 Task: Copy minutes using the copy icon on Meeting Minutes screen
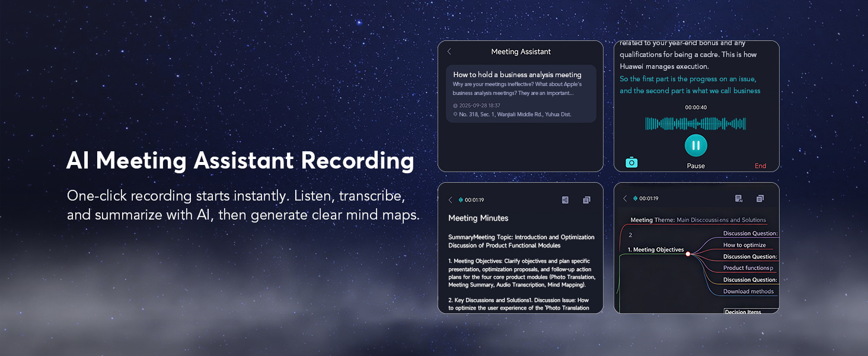coord(586,200)
